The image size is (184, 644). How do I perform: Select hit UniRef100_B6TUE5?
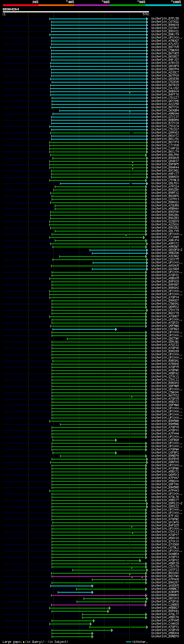(x=165, y=54)
